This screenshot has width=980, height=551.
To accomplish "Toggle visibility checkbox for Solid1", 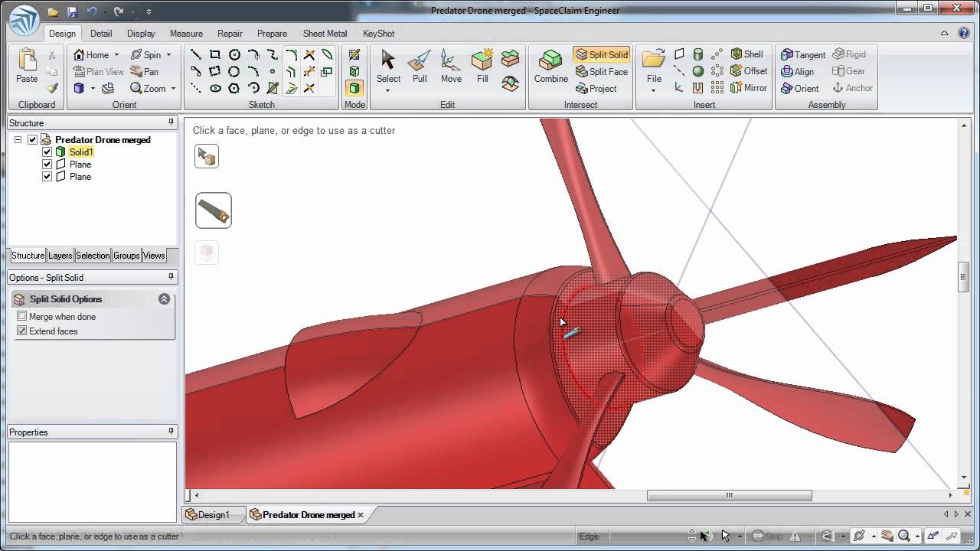I will click(47, 152).
